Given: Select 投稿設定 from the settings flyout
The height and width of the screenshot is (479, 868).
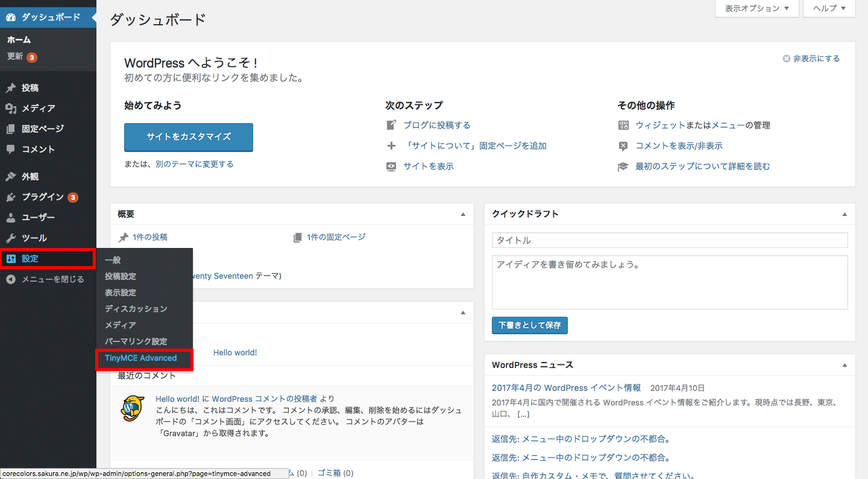Looking at the screenshot, I should (x=121, y=276).
